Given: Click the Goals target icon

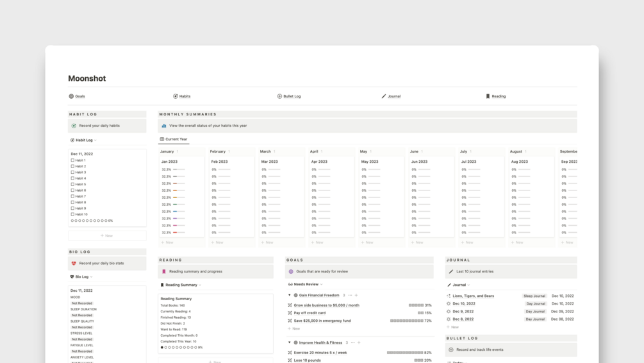Looking at the screenshot, I should pyautogui.click(x=71, y=96).
